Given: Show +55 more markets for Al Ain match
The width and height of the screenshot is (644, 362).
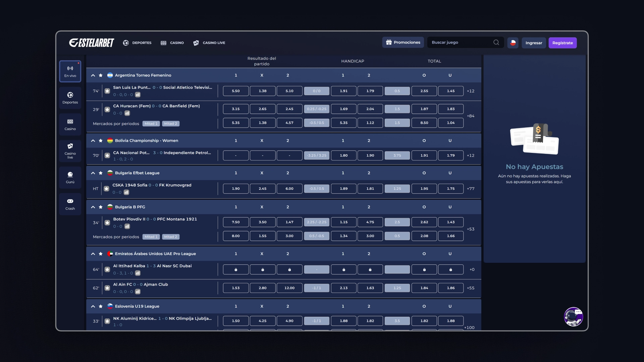Looking at the screenshot, I should tap(471, 288).
